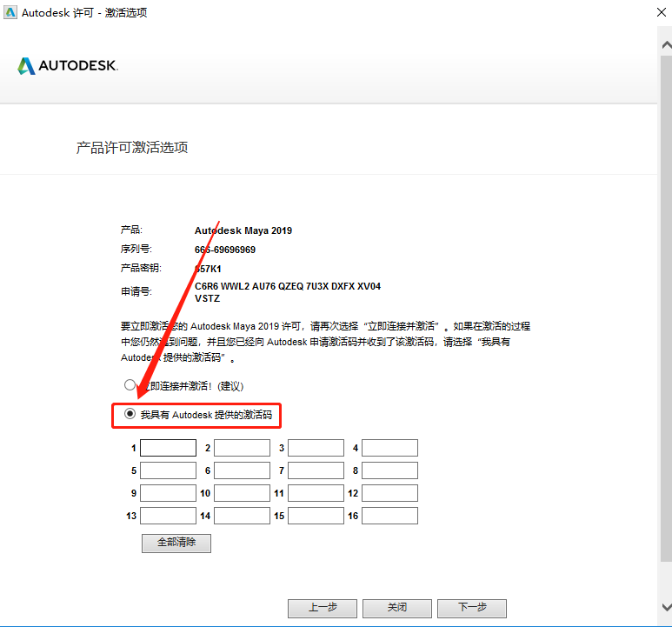The width and height of the screenshot is (672, 627).
Task: Focus activation code field 8
Action: tap(389, 470)
